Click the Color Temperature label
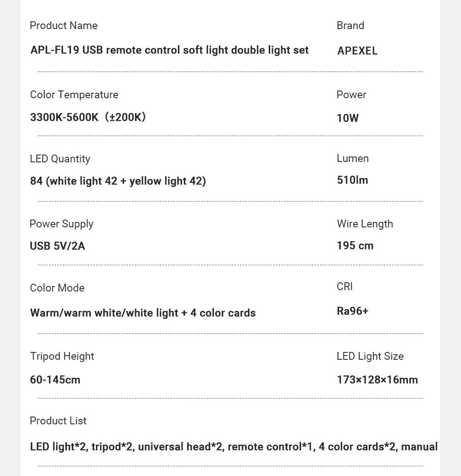The image size is (461, 476). pyautogui.click(x=74, y=95)
